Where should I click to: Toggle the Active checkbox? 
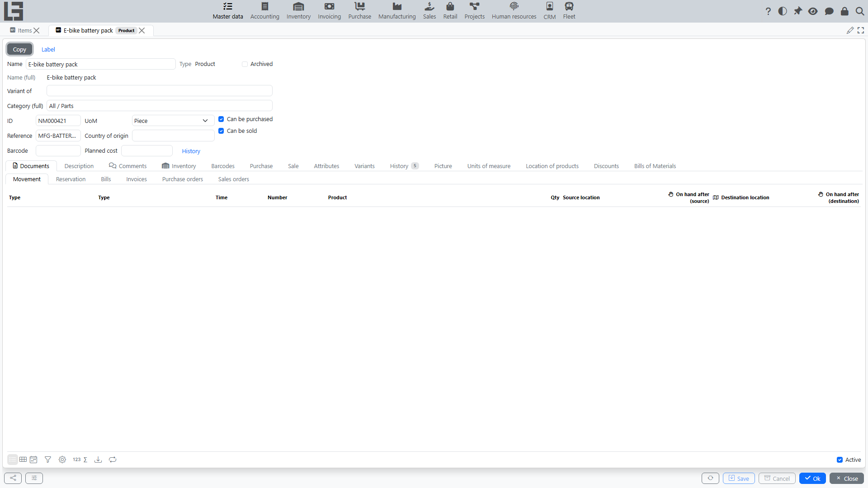pos(840,460)
